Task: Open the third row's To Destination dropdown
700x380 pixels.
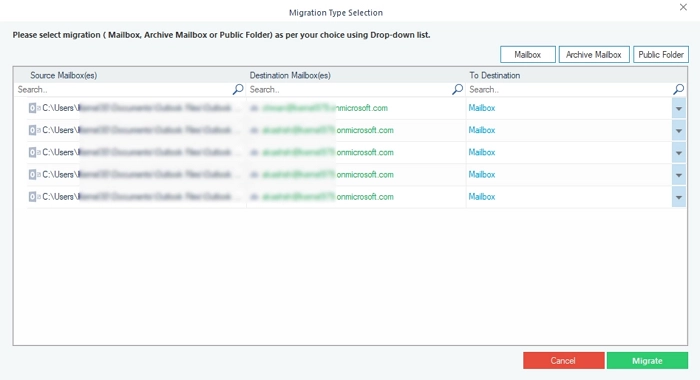Action: tap(679, 153)
